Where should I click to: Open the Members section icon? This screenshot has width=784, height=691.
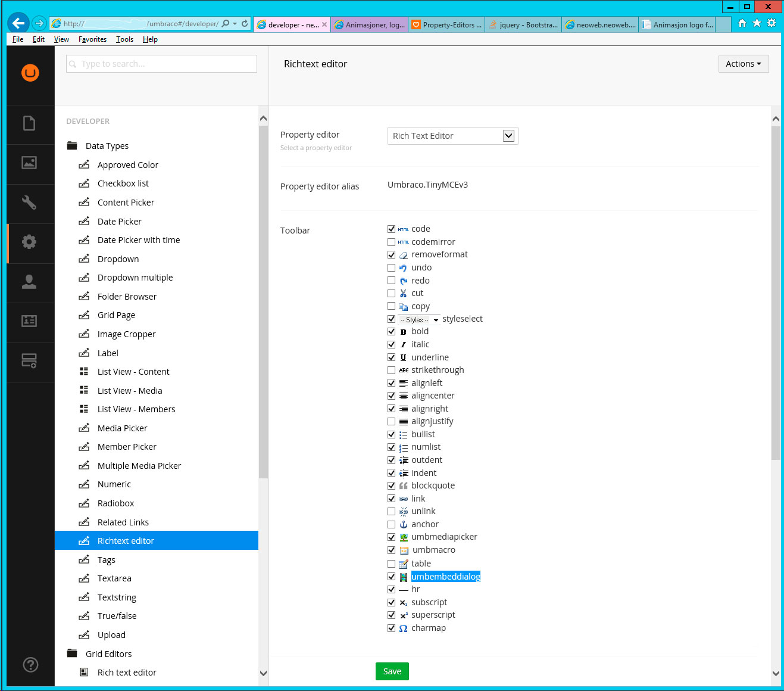tap(29, 321)
